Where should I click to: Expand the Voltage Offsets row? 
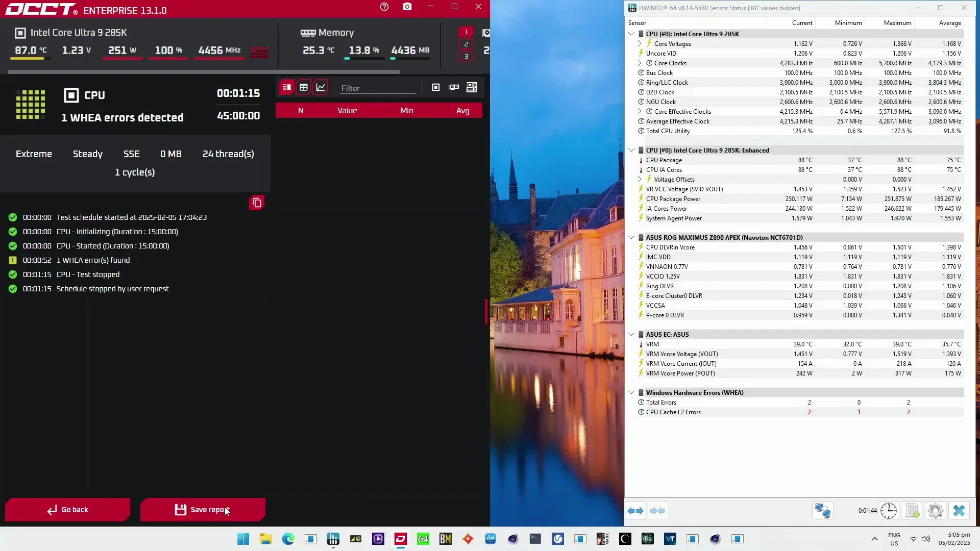click(640, 179)
